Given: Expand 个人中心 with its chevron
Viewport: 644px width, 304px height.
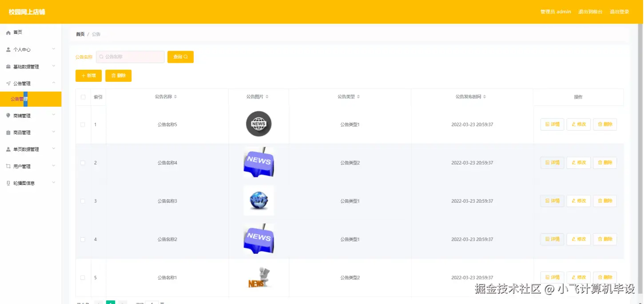Looking at the screenshot, I should (x=54, y=49).
